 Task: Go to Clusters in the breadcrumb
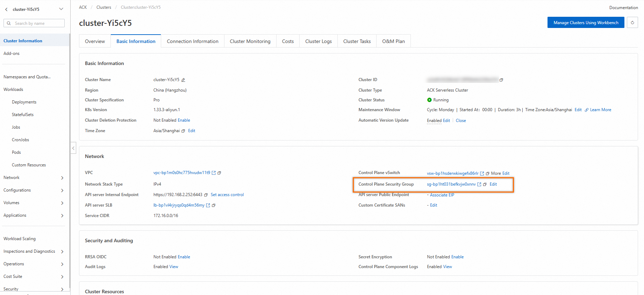point(104,7)
